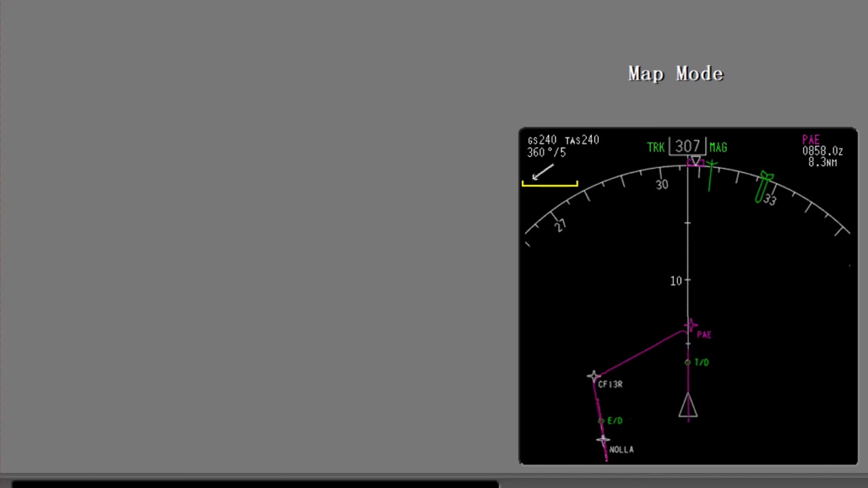Click the 8.3 NM distance readout
868x488 pixels.
coord(823,163)
